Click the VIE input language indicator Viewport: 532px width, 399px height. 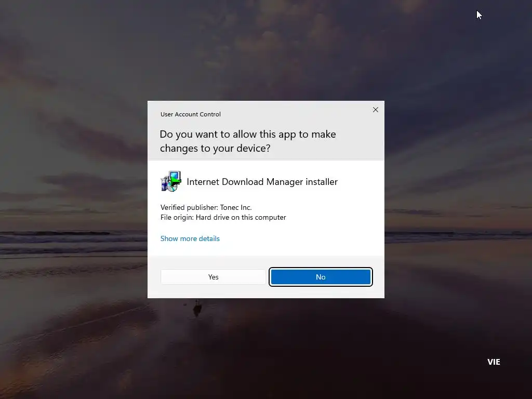(494, 362)
